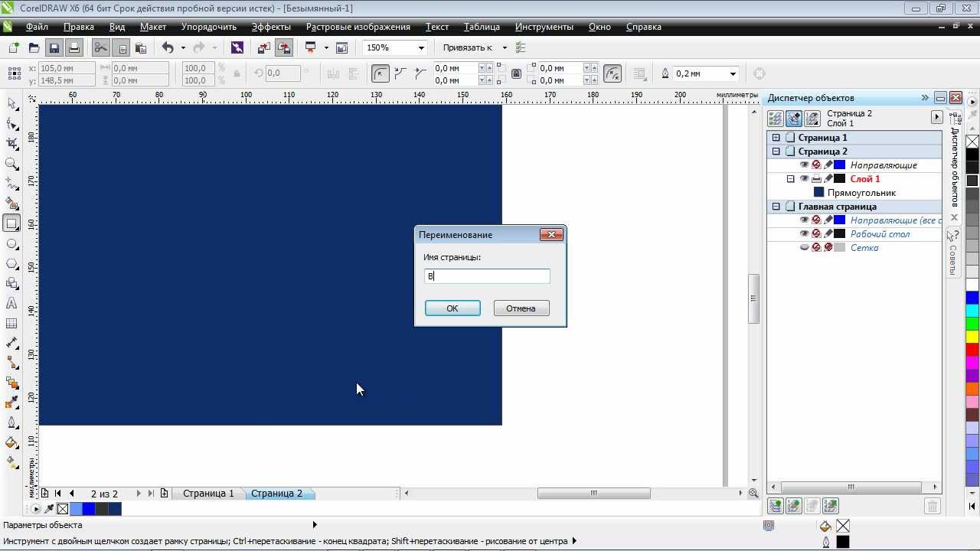Select the Zoom magnifier tool
This screenshot has height=551, width=980.
point(11,163)
